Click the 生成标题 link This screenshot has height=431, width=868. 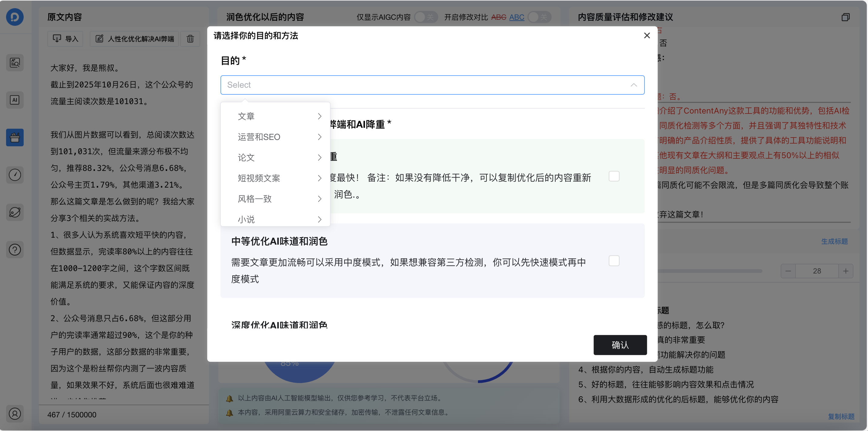tap(834, 241)
